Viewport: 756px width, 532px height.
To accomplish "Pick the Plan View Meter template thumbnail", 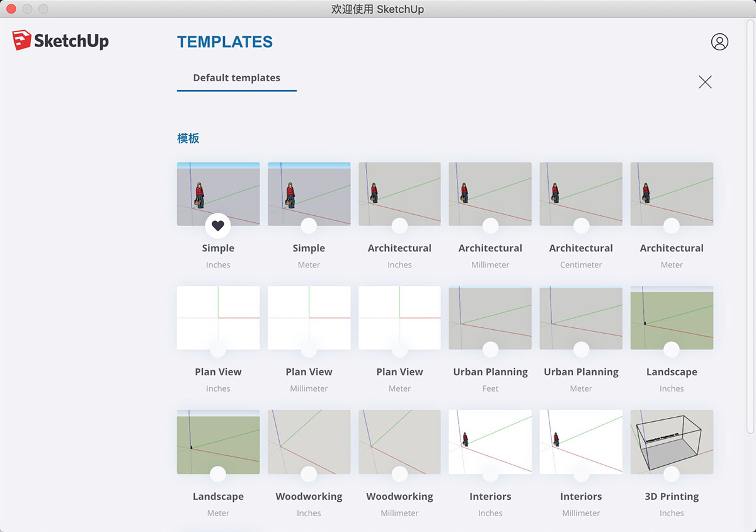I will pos(399,317).
